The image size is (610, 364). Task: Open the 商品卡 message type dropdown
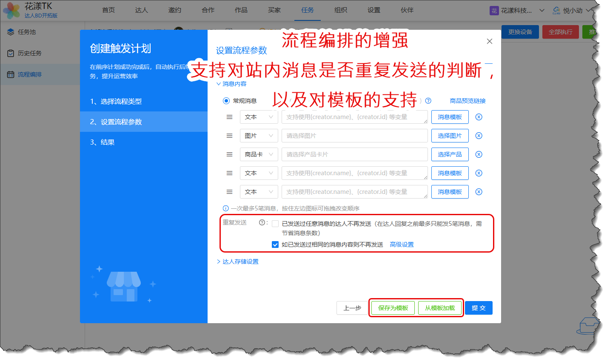click(259, 154)
